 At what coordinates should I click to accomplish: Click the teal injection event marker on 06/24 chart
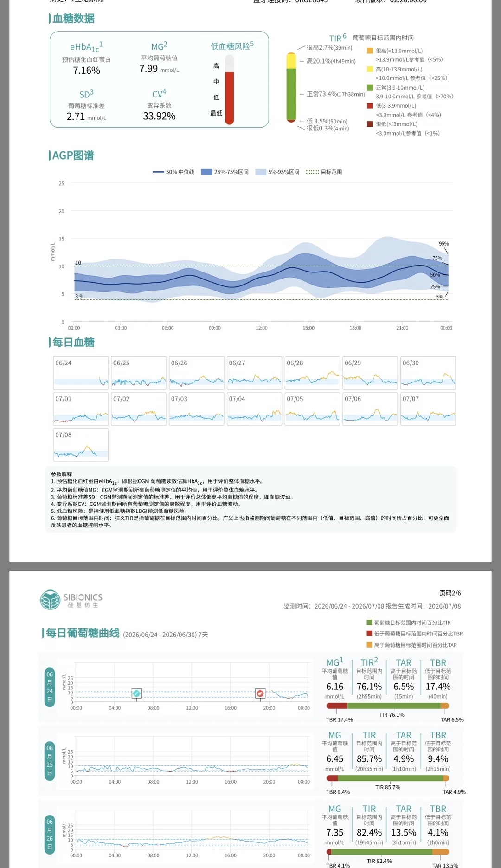click(x=136, y=693)
